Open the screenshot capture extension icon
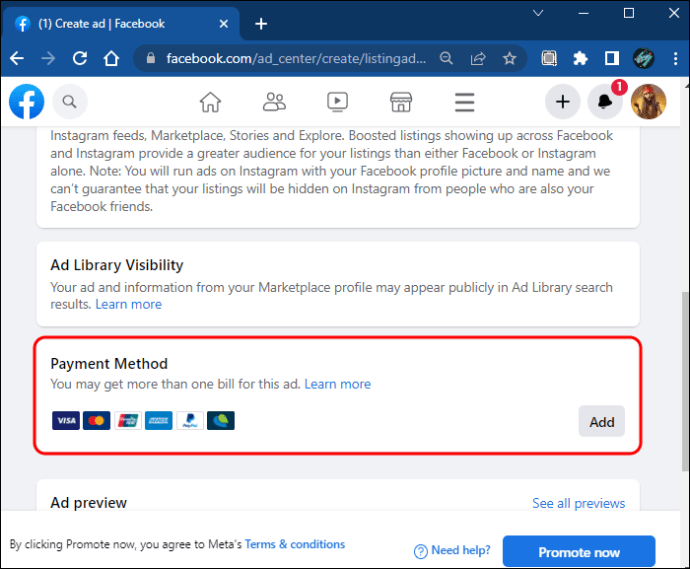 pyautogui.click(x=549, y=58)
